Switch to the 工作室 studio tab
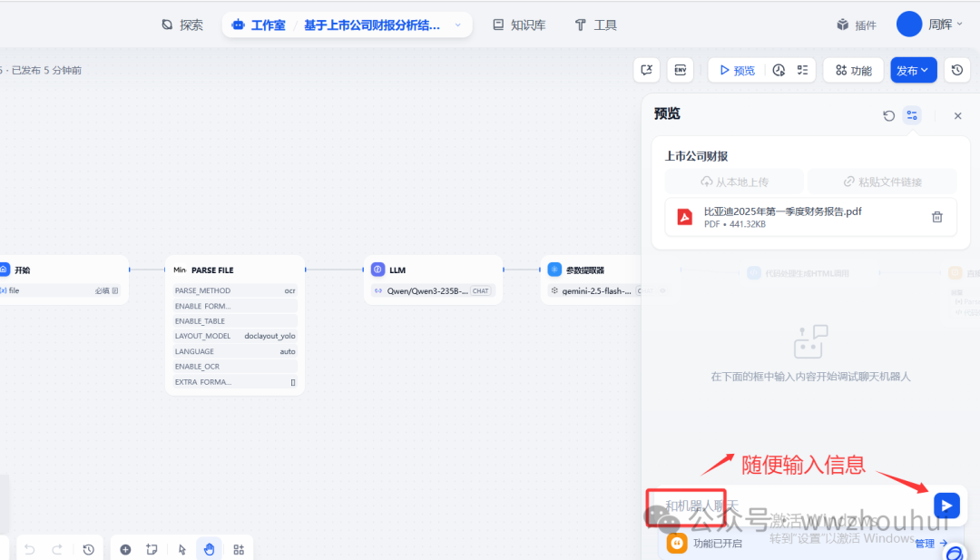The image size is (980, 560). (259, 25)
